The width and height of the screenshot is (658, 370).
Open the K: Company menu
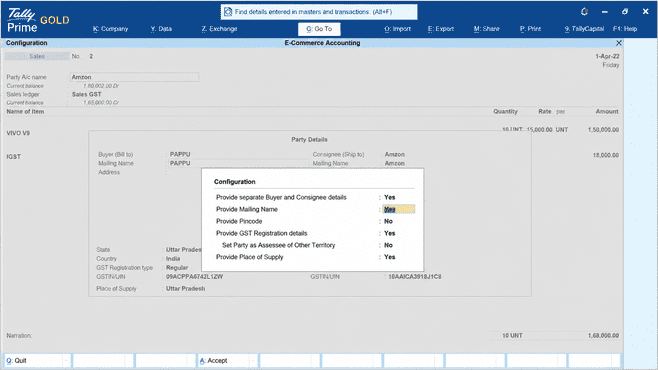pos(110,29)
